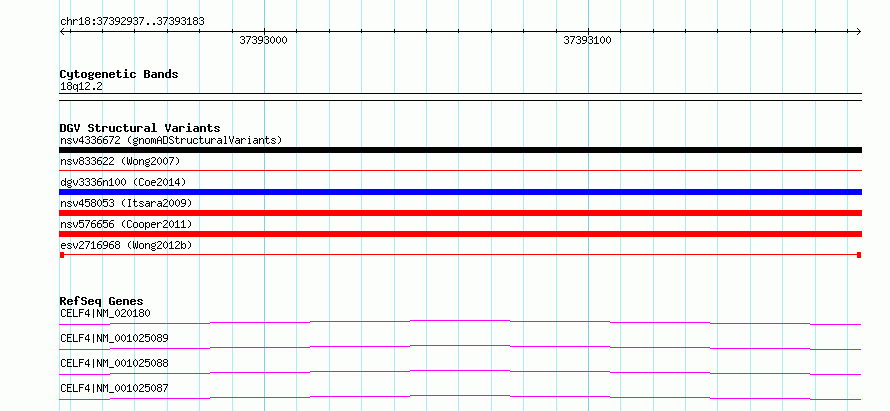Open the RefSeq Genes track title
Screen dimensions: 890x411
[102, 301]
